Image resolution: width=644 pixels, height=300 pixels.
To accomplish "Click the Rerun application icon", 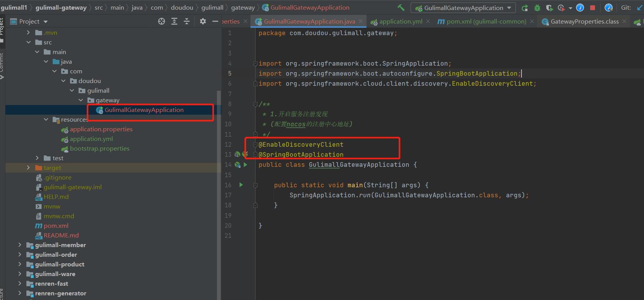I will tap(525, 8).
